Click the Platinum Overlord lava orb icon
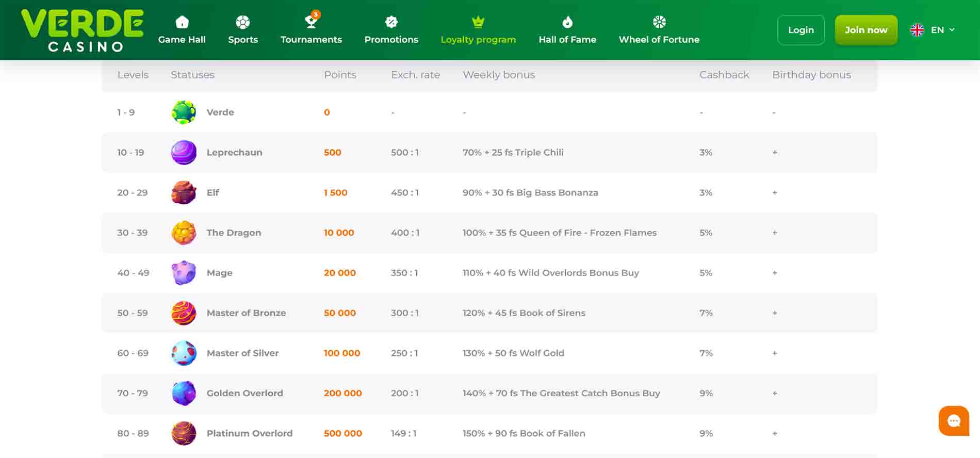980x458 pixels. [184, 433]
